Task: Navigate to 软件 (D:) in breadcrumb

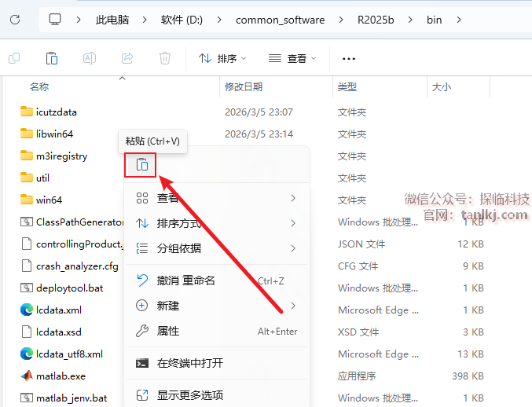Action: [182, 20]
